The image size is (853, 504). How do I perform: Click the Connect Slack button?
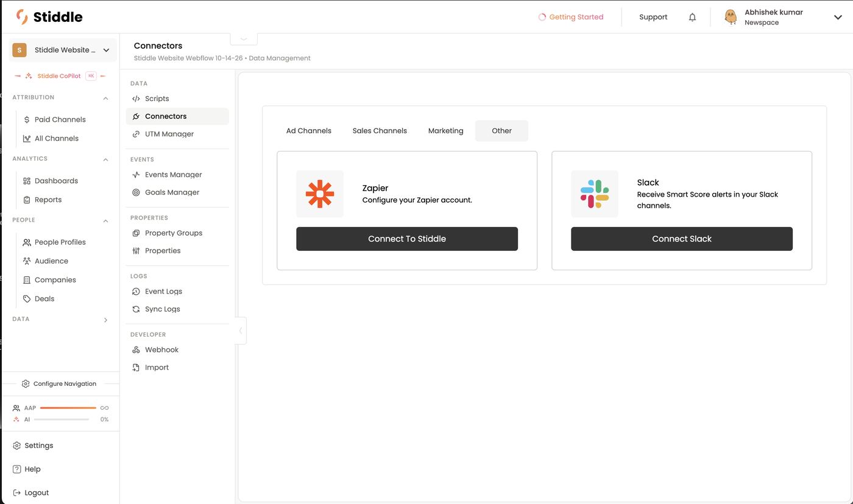(x=682, y=239)
